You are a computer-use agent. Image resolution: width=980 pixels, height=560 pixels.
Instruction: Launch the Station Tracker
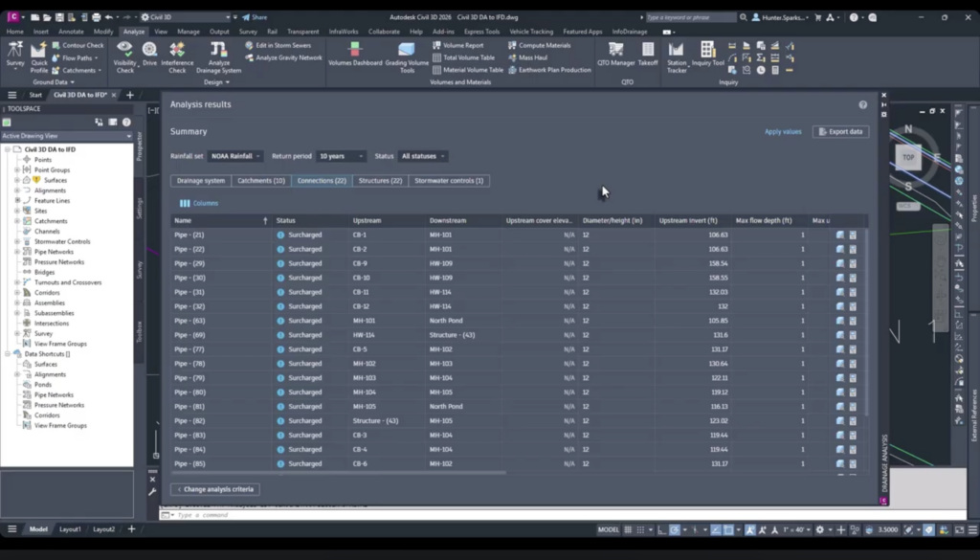[677, 56]
